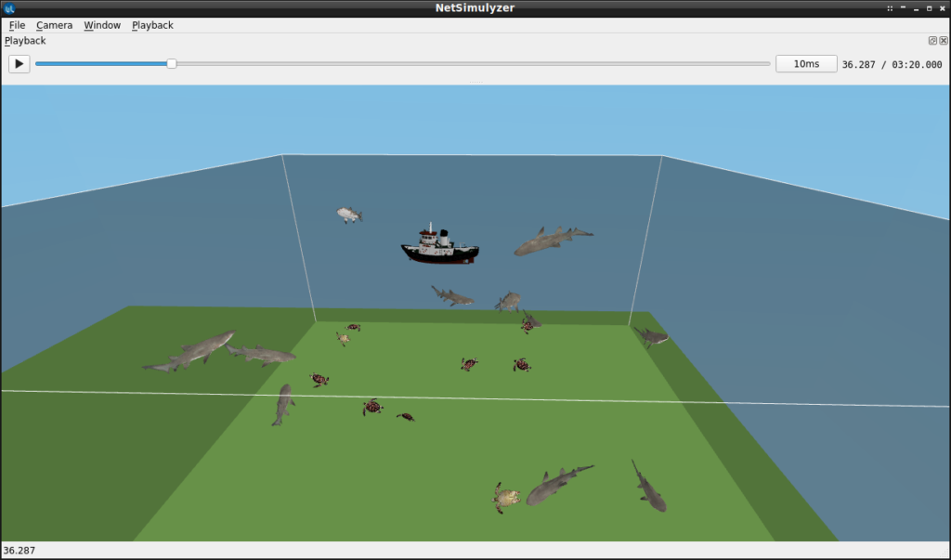Minimize the NetSimulyzer window
The image size is (951, 560).
916,7
